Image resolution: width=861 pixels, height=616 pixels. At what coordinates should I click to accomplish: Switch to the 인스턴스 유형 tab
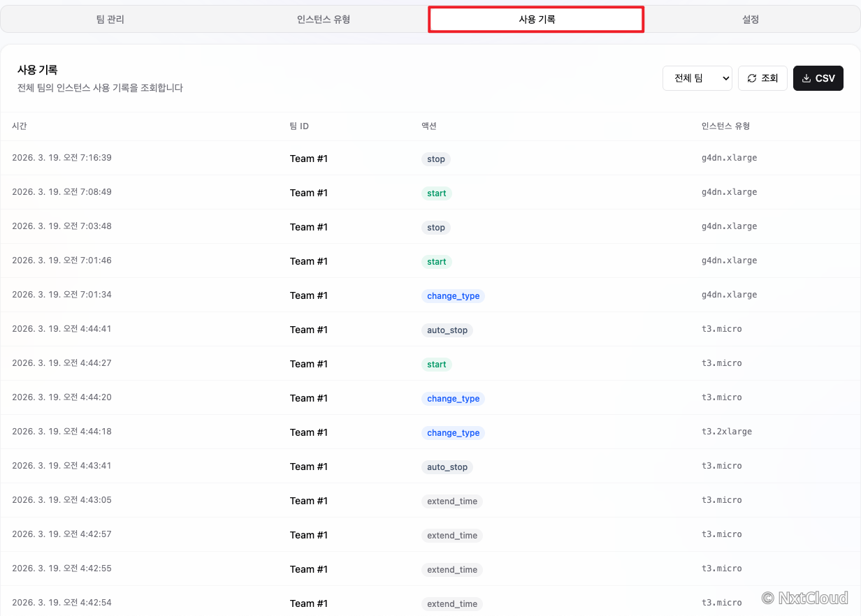tap(324, 20)
